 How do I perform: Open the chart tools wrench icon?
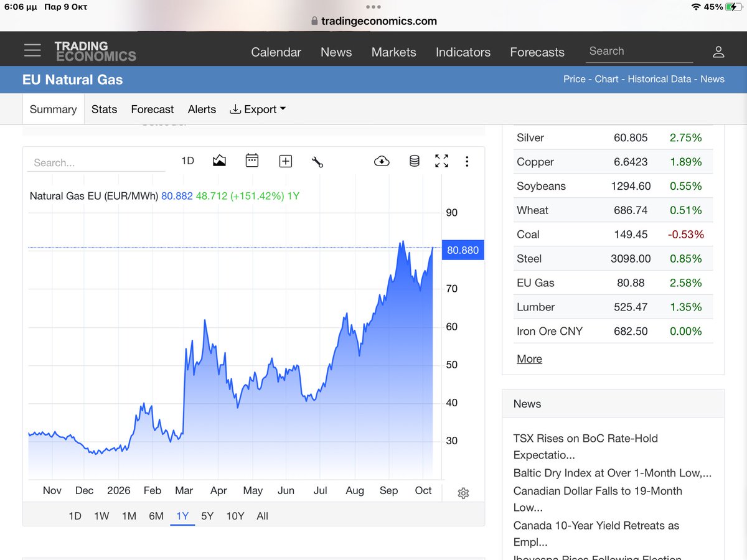click(x=317, y=162)
